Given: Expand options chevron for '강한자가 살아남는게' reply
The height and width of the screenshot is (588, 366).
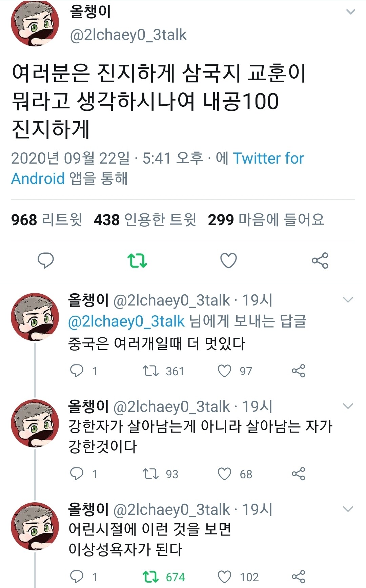Looking at the screenshot, I should [348, 406].
